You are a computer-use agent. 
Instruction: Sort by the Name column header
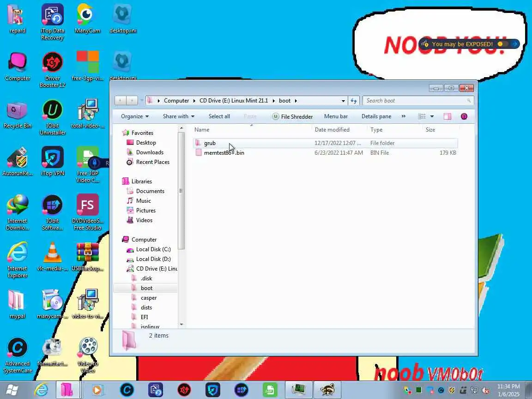(x=252, y=130)
